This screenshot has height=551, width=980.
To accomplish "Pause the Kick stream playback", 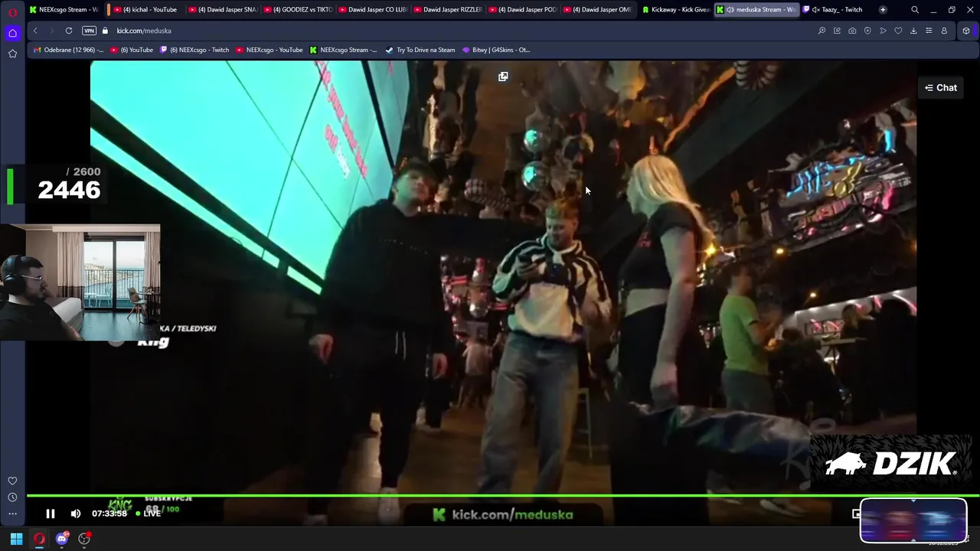I will pos(51,514).
